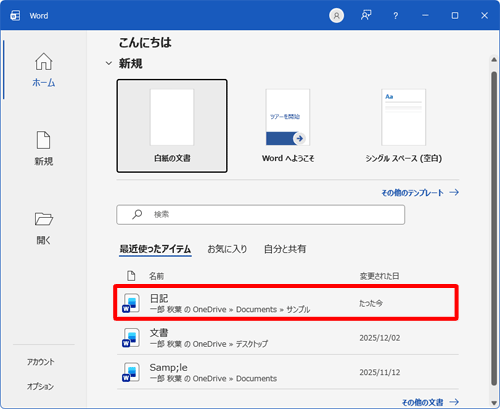Open the recent document 日記

coord(286,303)
